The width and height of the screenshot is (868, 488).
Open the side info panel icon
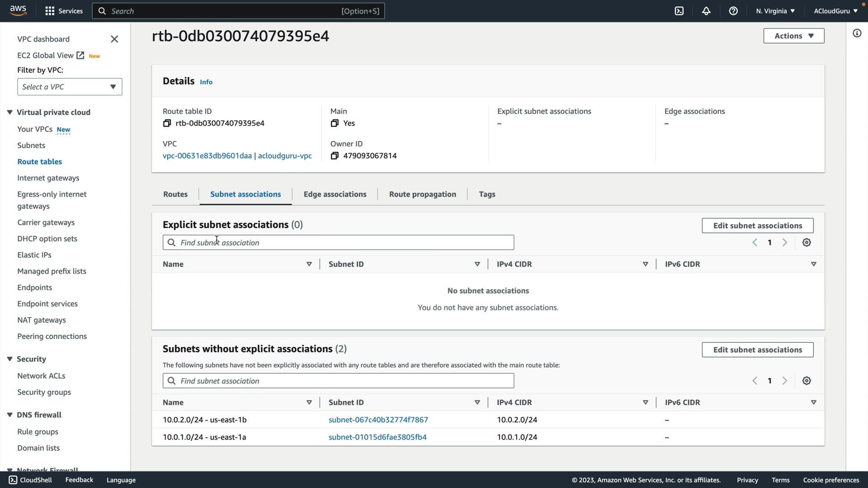tap(857, 33)
